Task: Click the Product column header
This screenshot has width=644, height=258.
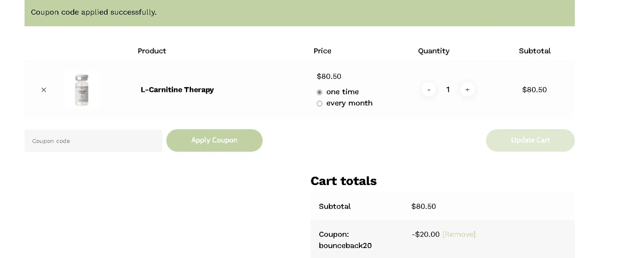Action: (x=152, y=51)
